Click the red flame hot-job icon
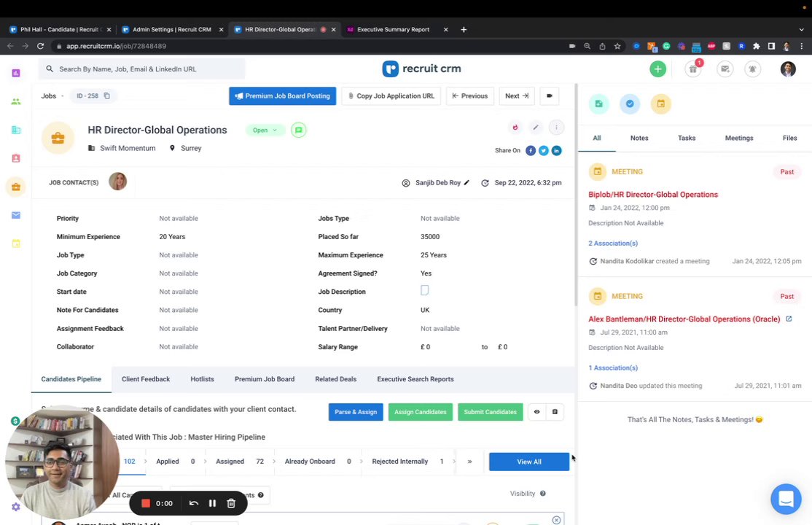This screenshot has height=525, width=812. (x=515, y=128)
